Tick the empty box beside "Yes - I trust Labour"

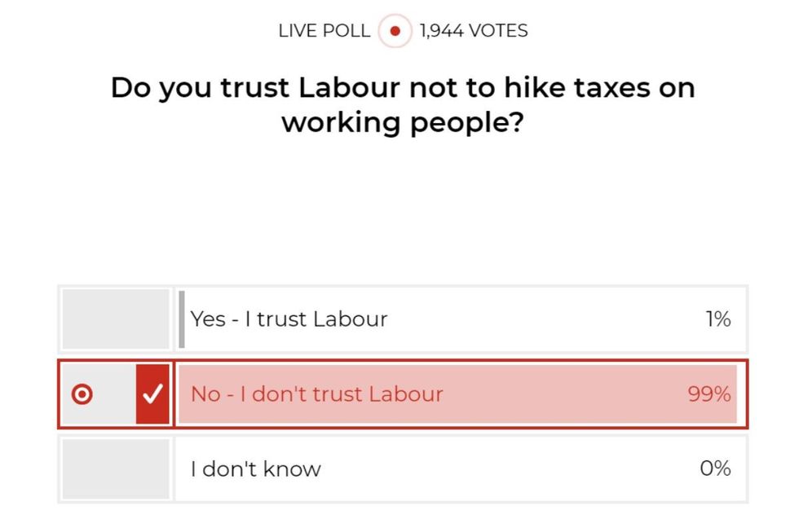[115, 319]
